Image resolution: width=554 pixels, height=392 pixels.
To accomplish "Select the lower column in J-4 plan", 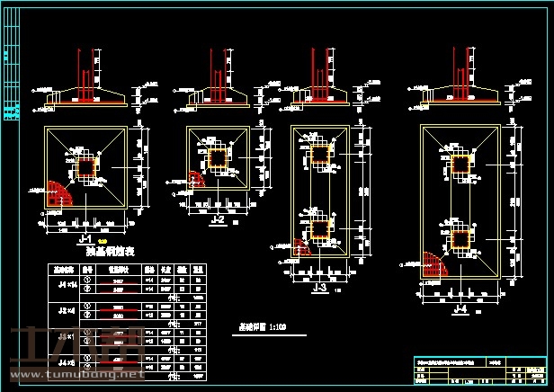I will 460,240.
